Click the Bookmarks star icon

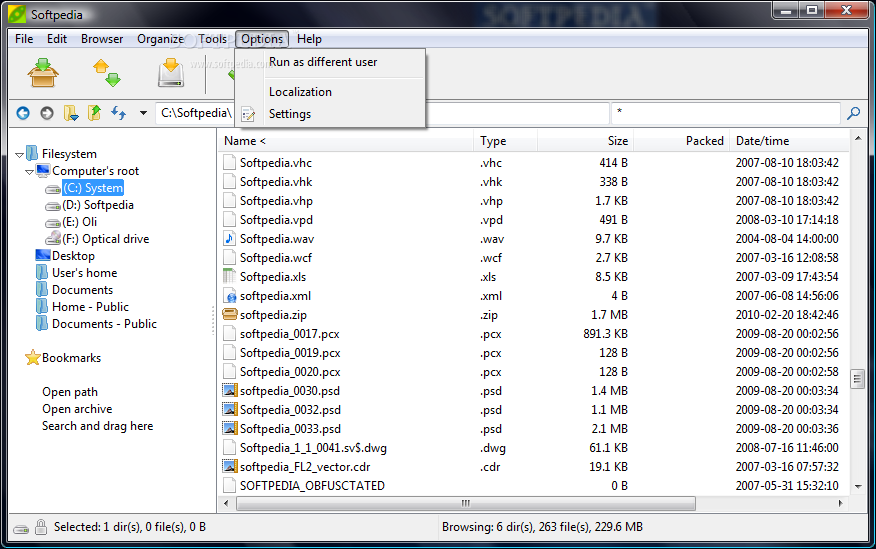[x=33, y=358]
